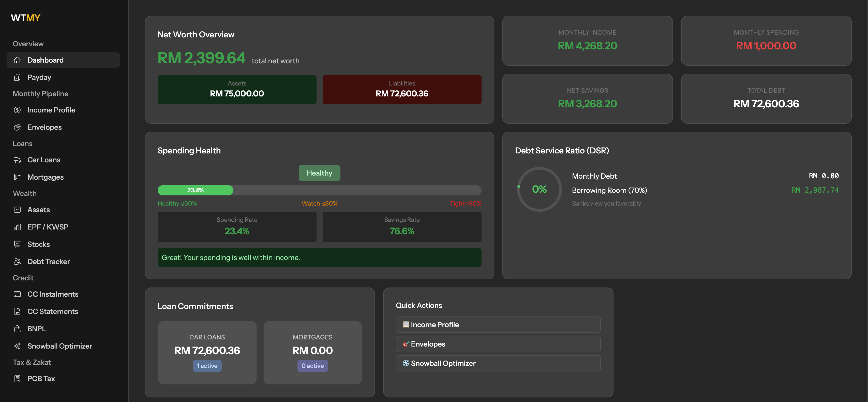Click target icon in Envelopes quick action
The width and height of the screenshot is (868, 402).
pos(406,344)
